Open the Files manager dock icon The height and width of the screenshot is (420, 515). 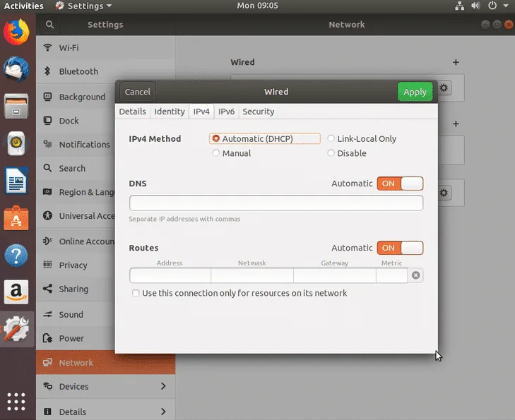click(x=16, y=106)
